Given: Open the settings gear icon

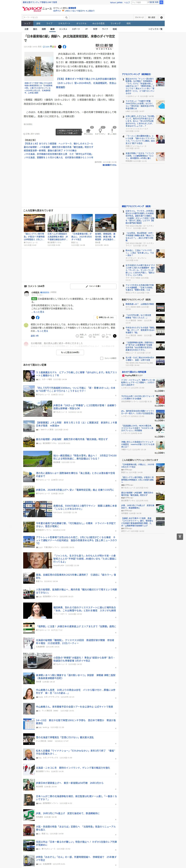Looking at the screenshot, I should (x=161, y=18).
